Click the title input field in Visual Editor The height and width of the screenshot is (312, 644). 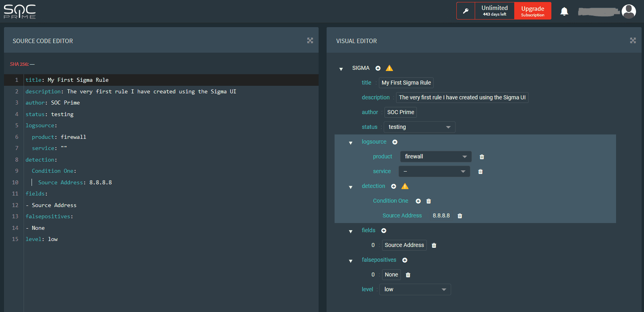[x=406, y=83]
